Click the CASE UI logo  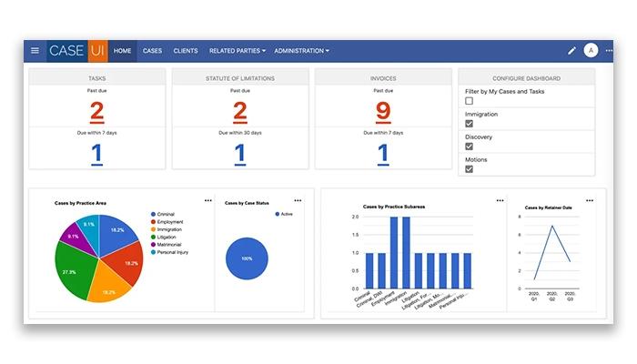click(77, 51)
